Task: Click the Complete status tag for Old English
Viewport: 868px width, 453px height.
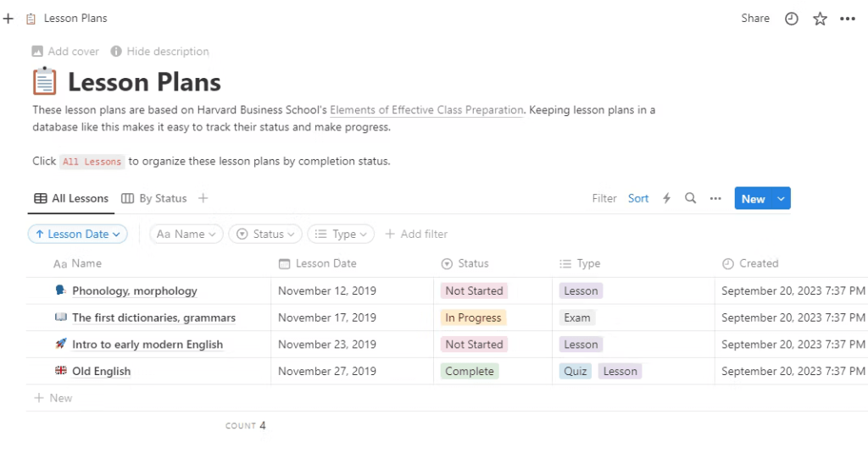Action: click(470, 371)
